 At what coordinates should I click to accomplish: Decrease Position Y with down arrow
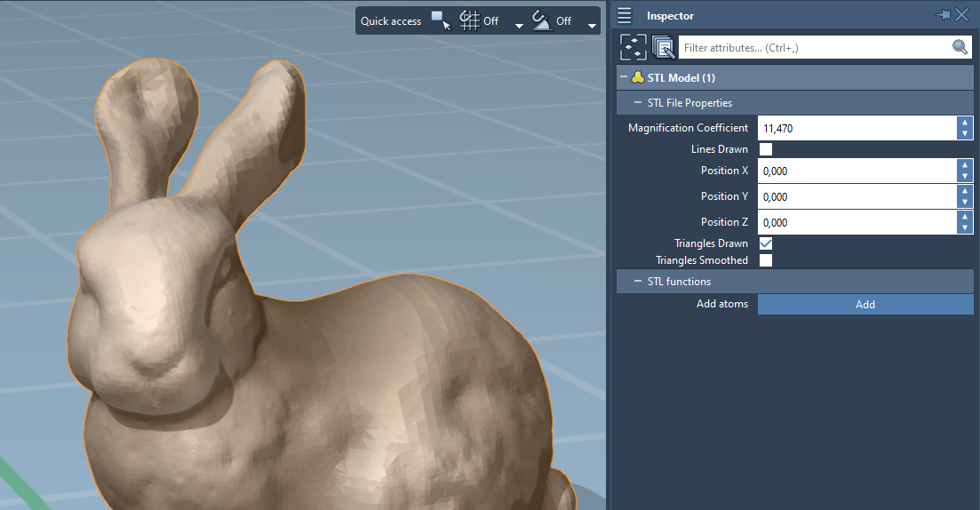pyautogui.click(x=965, y=202)
